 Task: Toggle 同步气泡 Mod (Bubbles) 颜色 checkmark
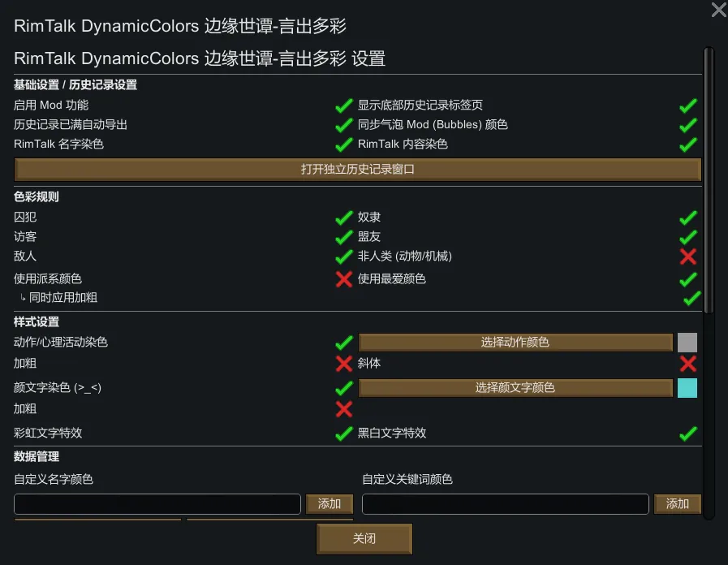click(688, 125)
